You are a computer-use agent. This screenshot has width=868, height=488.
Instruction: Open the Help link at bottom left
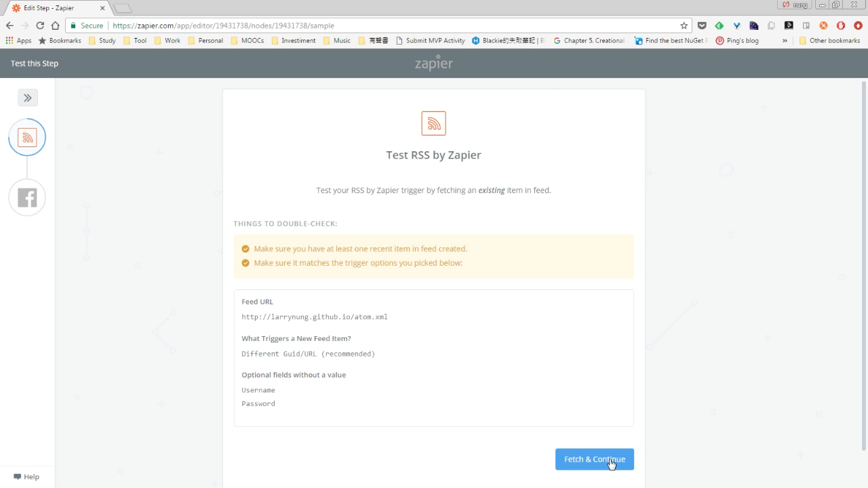coord(26,476)
